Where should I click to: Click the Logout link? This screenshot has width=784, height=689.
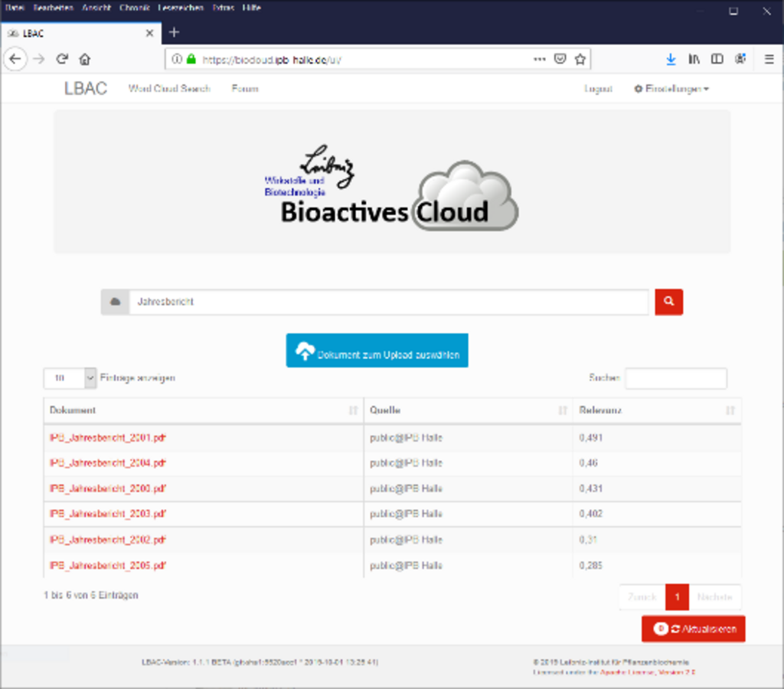tap(598, 89)
